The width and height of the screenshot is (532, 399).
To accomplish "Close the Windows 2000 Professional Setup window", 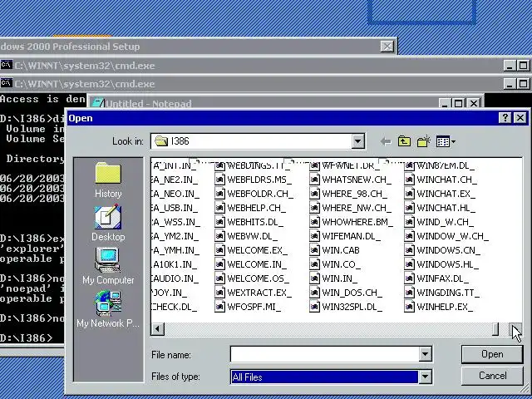I will pyautogui.click(x=387, y=47).
